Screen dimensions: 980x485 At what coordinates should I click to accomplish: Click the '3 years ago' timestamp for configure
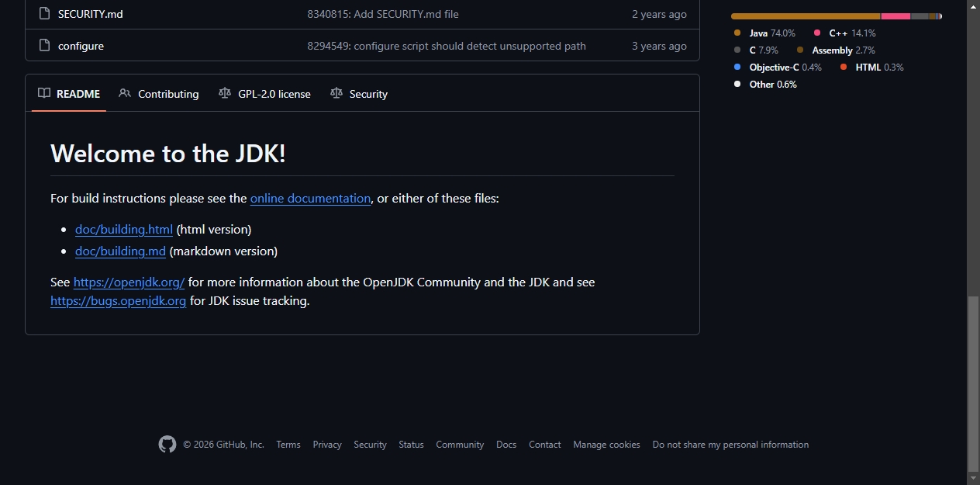coord(659,46)
